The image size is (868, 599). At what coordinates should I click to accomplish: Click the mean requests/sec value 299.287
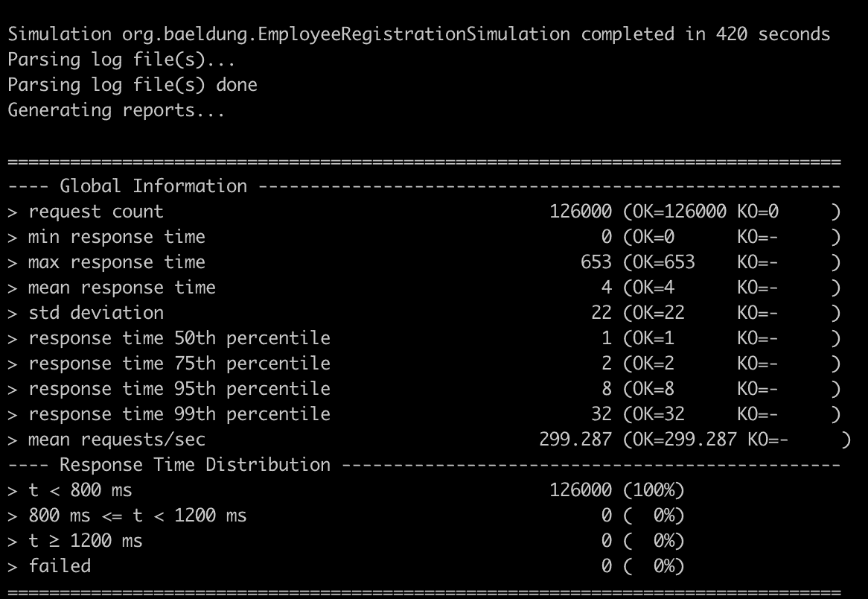click(x=575, y=440)
